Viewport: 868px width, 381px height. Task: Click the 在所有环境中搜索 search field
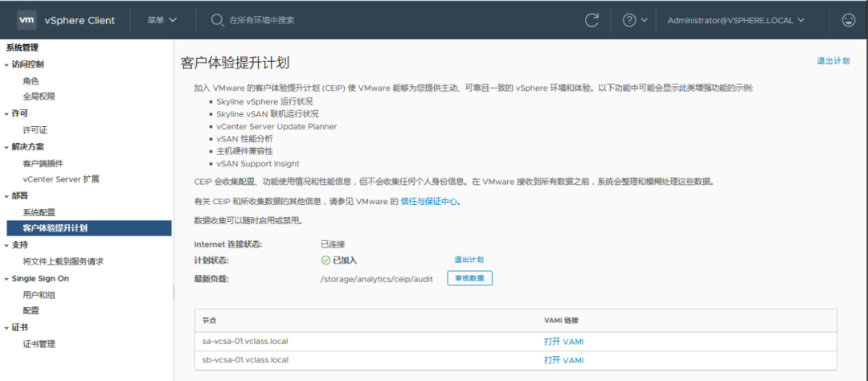click(x=262, y=20)
